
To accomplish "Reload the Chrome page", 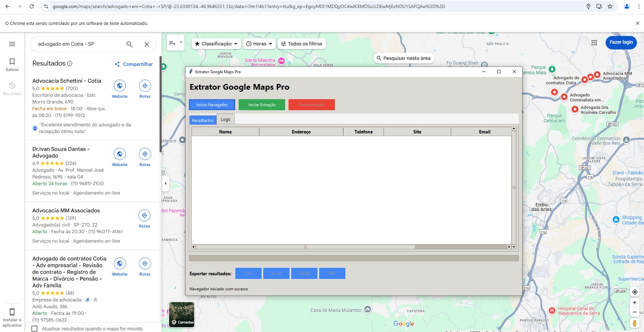I will (x=31, y=6).
